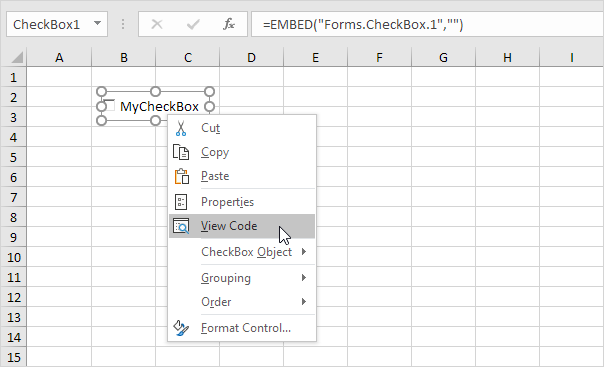The image size is (604, 367).
Task: Click the formula bar Cancel X icon
Action: pos(157,24)
